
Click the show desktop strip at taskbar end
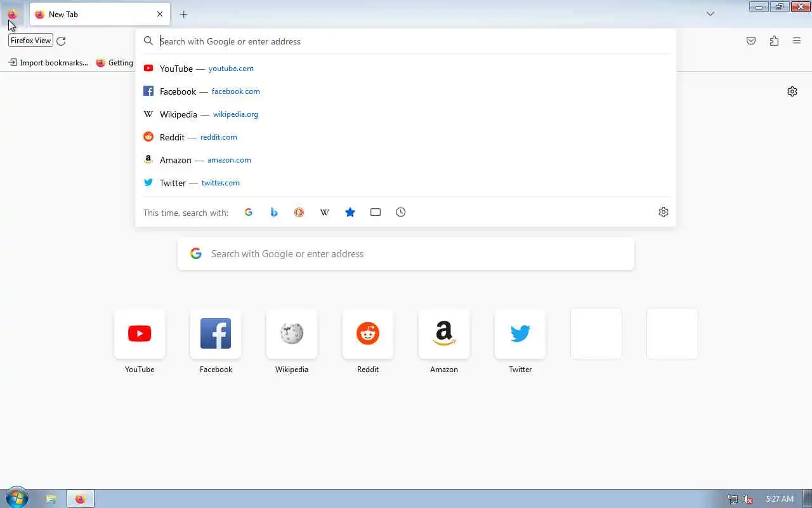[807, 499]
